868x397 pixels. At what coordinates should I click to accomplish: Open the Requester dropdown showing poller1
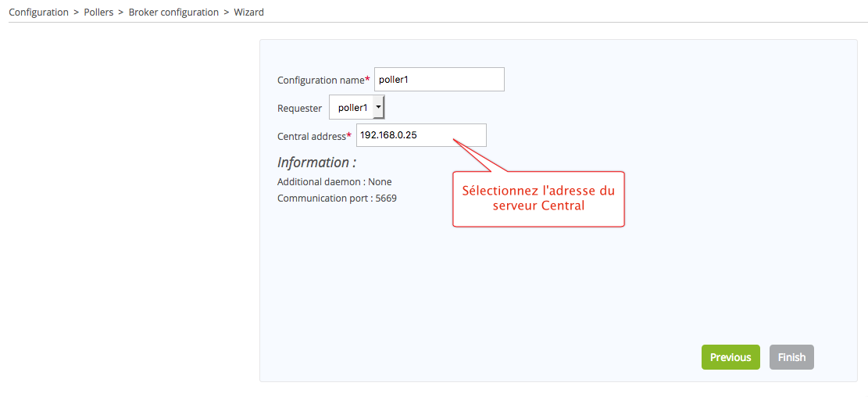(352, 108)
